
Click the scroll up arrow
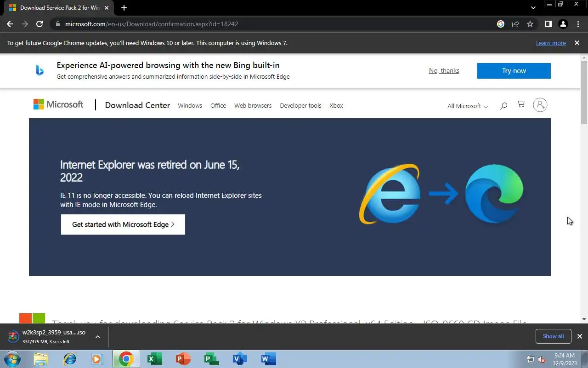[x=584, y=57]
